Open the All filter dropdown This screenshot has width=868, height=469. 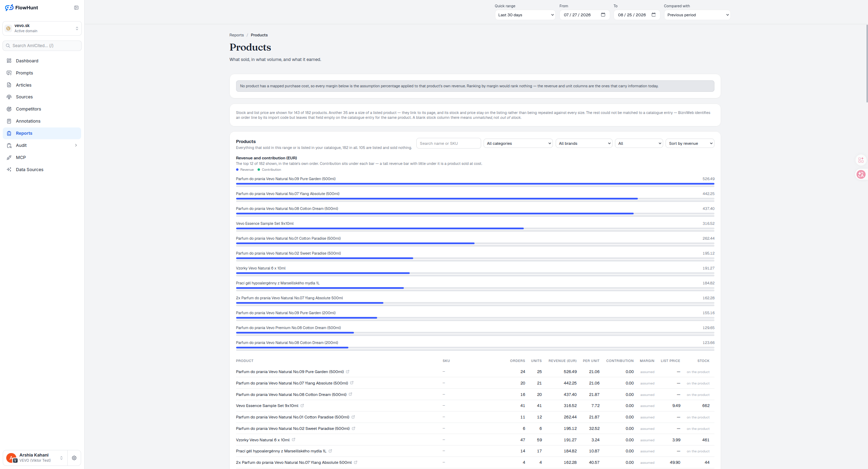[639, 143]
